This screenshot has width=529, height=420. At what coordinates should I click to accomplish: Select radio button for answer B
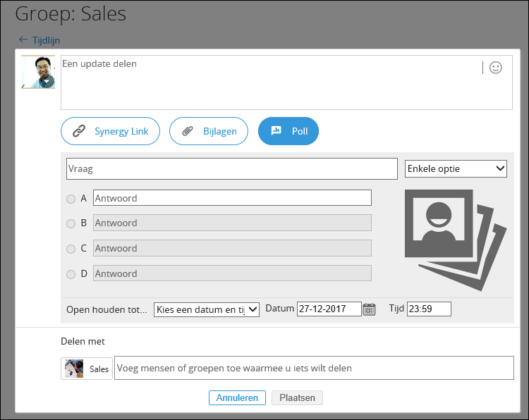click(x=71, y=223)
